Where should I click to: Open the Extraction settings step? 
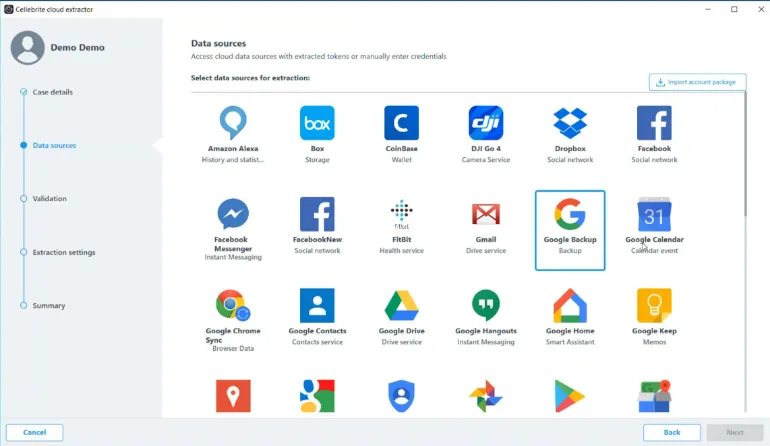pos(63,252)
